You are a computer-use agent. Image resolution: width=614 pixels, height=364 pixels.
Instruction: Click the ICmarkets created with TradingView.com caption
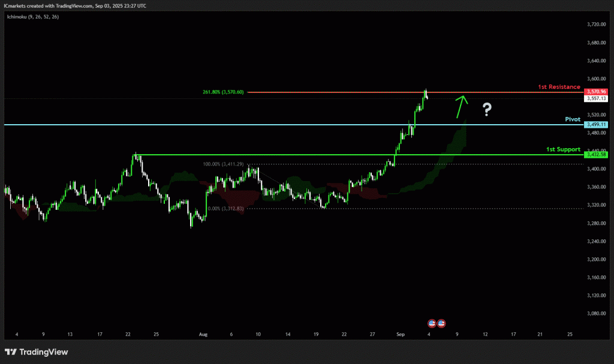(x=75, y=6)
